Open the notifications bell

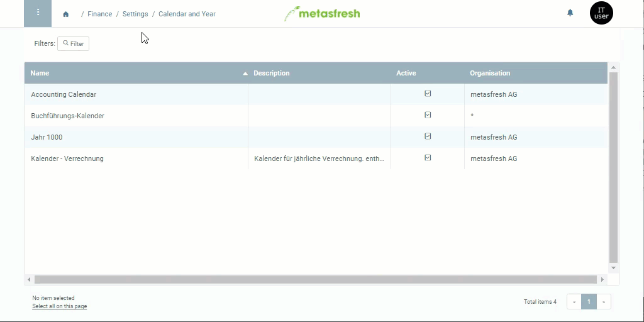(x=570, y=13)
